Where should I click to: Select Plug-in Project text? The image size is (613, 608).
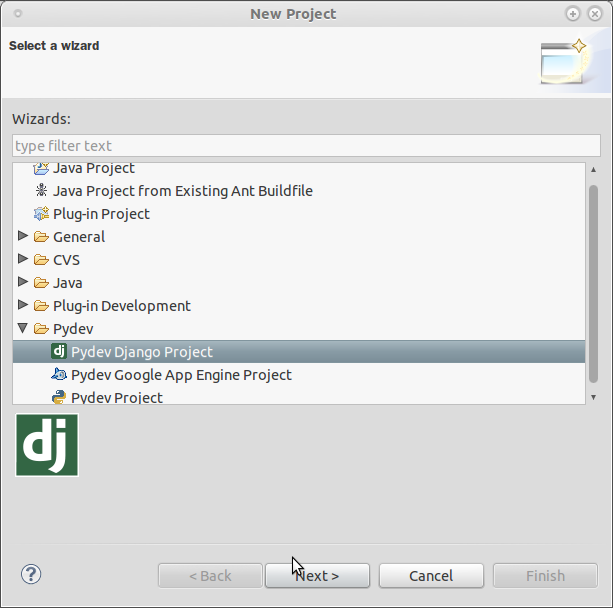click(x=101, y=214)
